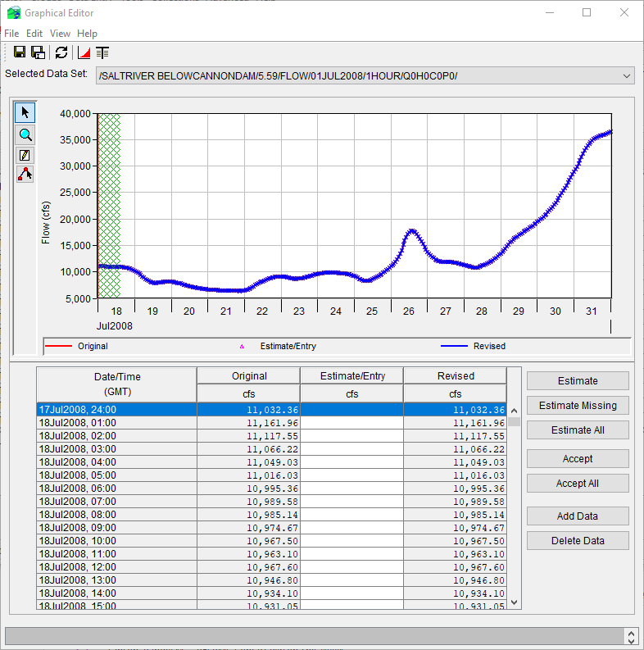Click the Accept button
Screen dimensions: 644x650
point(578,459)
